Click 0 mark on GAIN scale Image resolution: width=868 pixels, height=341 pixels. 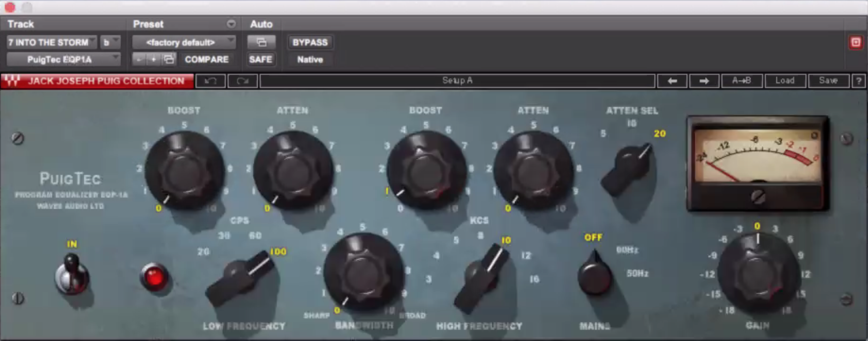point(757,226)
